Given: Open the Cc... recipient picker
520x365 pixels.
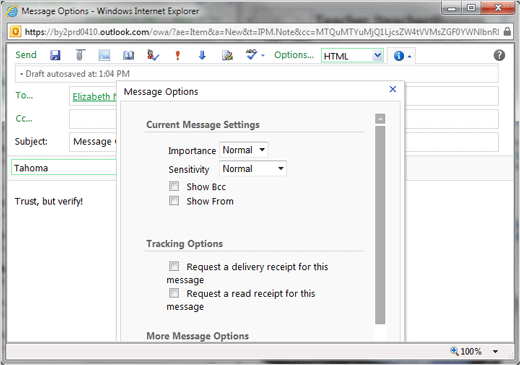Looking at the screenshot, I should (x=24, y=118).
